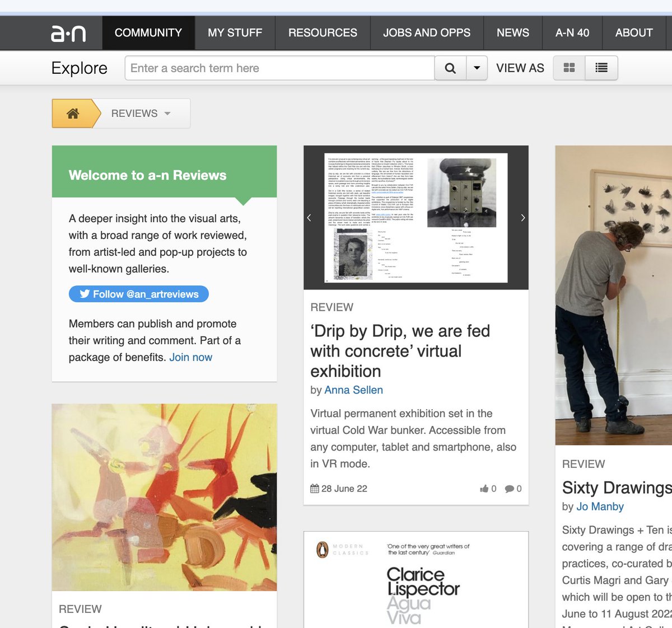Click the search magnifier icon
672x628 pixels.
coord(450,67)
